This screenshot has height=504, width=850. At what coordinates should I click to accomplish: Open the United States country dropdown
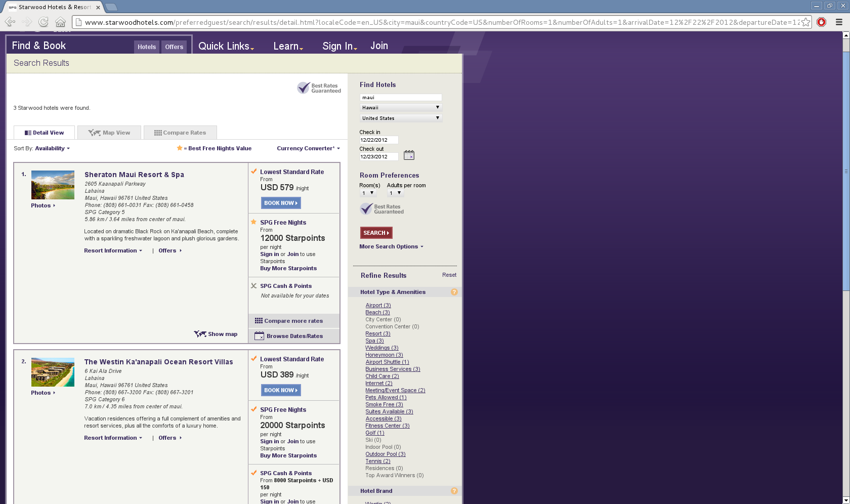(400, 118)
